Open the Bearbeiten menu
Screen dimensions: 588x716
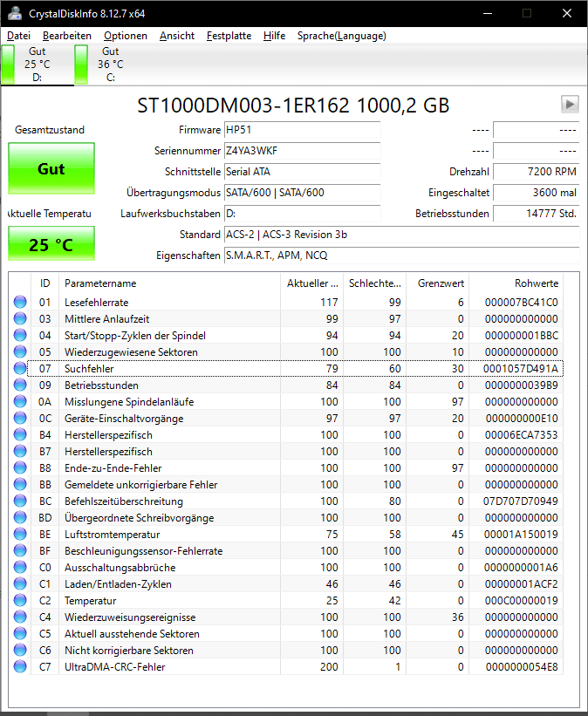(x=66, y=36)
